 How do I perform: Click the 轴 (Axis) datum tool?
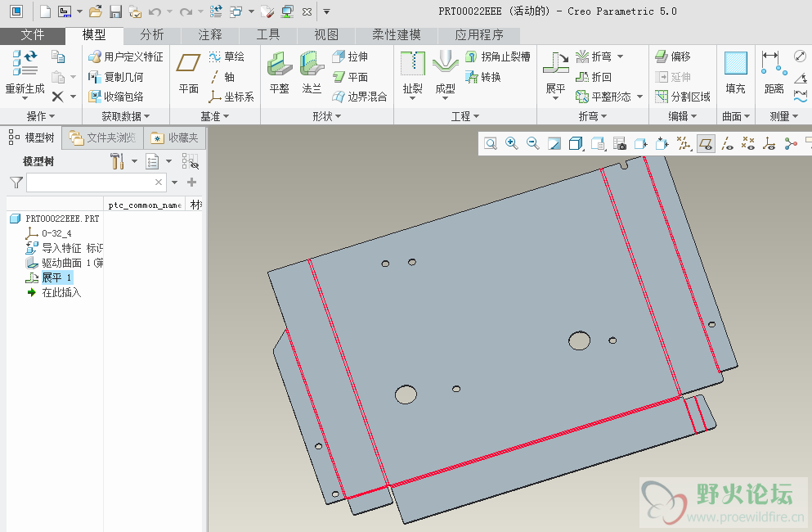coord(222,77)
